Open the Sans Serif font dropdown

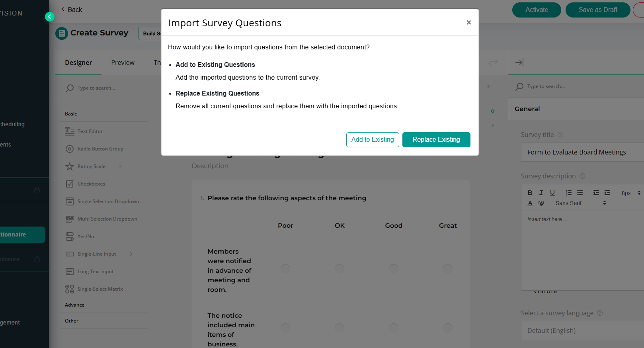click(x=581, y=203)
